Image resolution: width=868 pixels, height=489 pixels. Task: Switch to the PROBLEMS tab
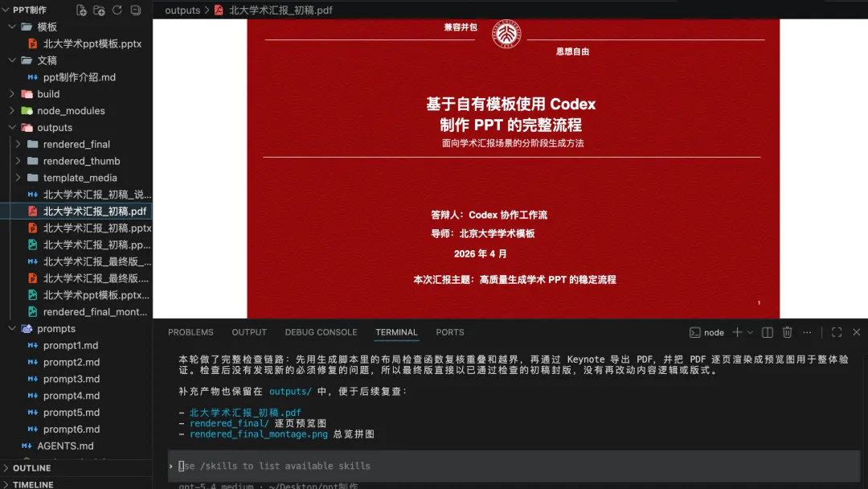click(190, 332)
